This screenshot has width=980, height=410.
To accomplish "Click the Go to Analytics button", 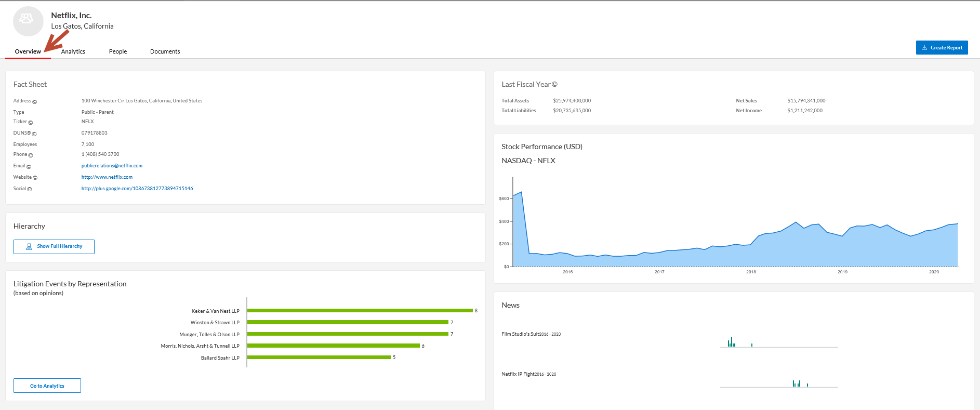I will point(47,386).
